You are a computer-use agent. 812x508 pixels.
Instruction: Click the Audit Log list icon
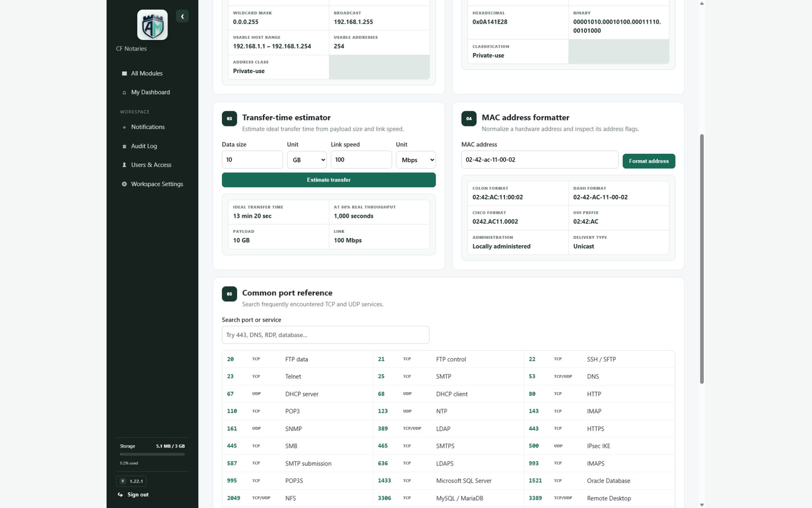click(x=124, y=146)
